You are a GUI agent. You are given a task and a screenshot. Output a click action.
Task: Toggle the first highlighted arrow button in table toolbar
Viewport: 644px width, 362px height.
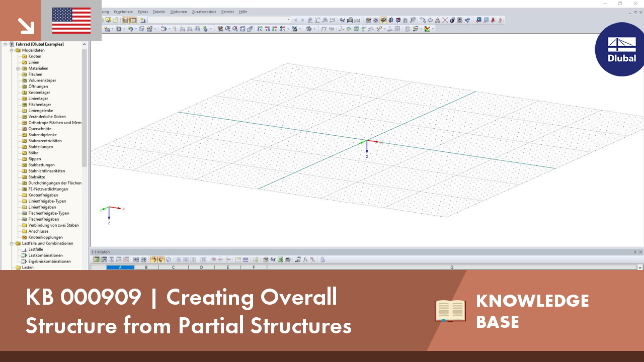point(154,259)
